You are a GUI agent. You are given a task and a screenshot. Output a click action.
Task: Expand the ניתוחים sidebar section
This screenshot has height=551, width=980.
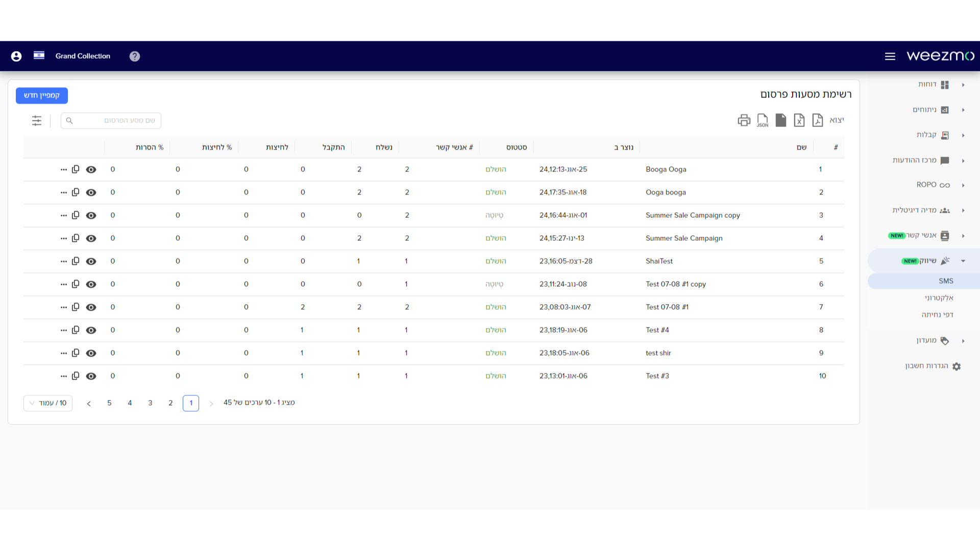tap(963, 110)
